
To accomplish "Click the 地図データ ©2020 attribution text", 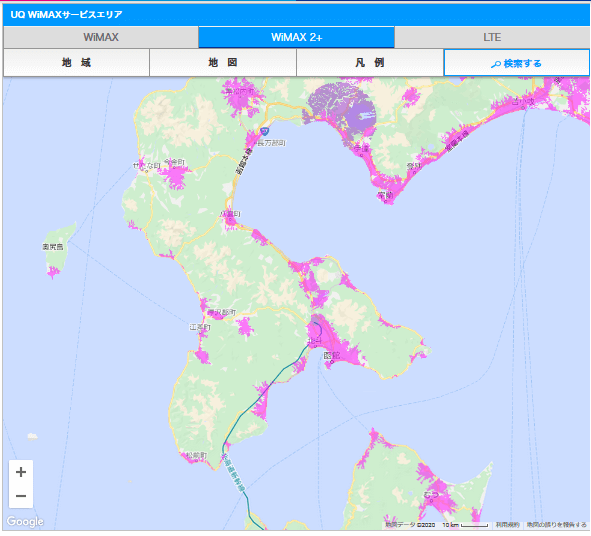I will click(410, 525).
